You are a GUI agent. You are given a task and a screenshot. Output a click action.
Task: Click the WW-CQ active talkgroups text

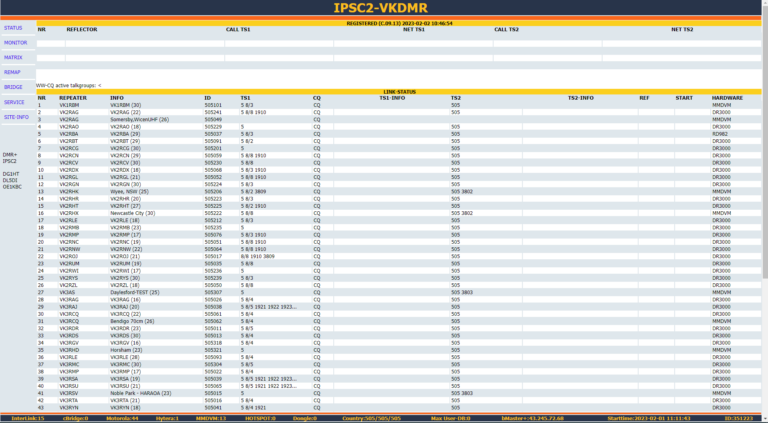point(69,85)
